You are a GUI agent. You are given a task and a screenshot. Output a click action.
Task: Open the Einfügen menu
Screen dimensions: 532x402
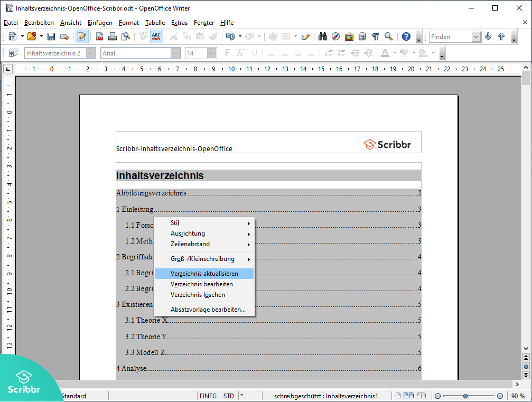pos(100,23)
